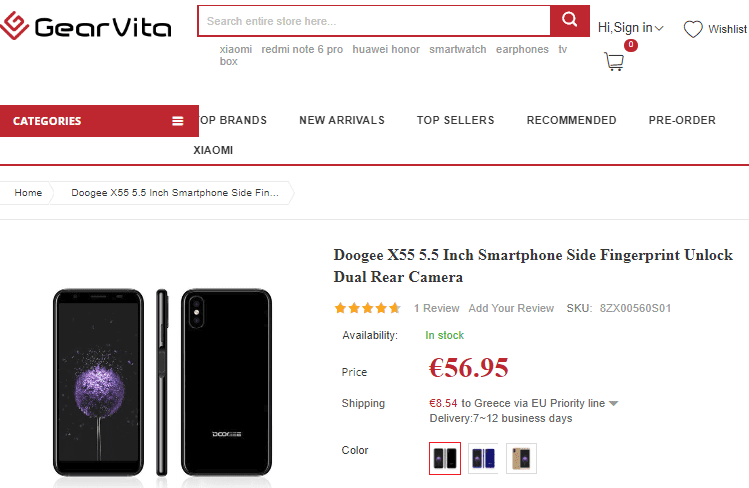Click the Wishlist heart icon
The height and width of the screenshot is (488, 749).
693,29
